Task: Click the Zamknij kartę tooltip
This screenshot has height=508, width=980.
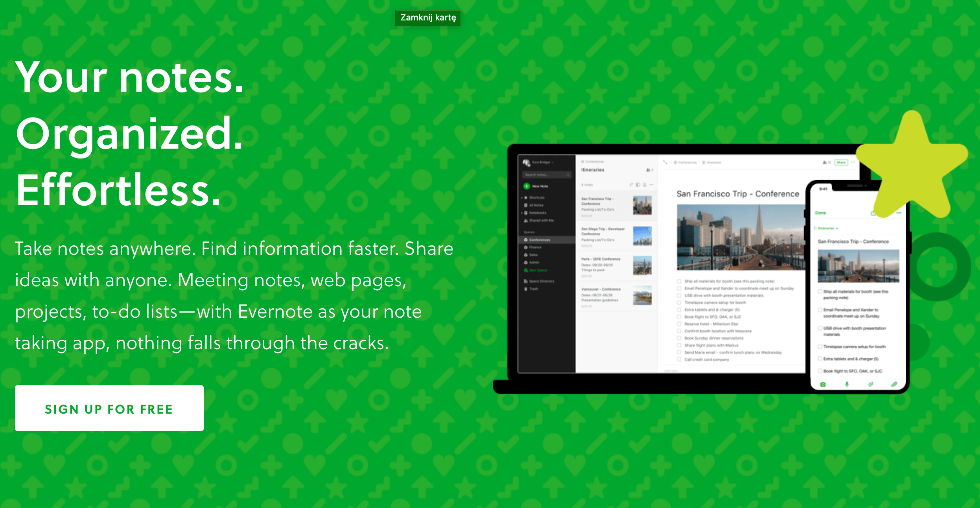Action: pos(428,17)
